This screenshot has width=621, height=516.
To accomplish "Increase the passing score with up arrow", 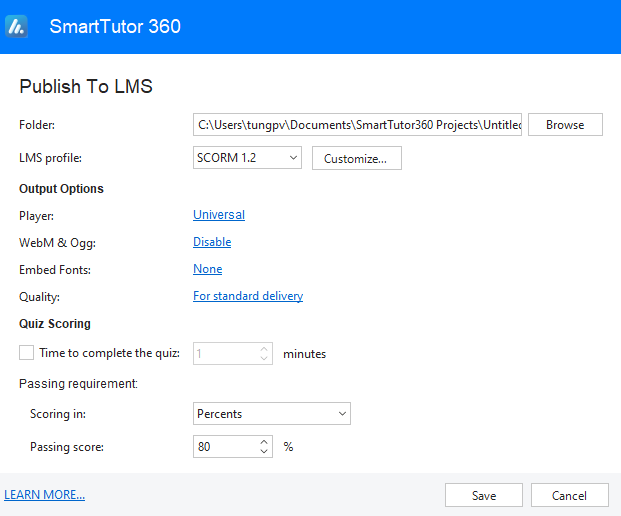I will pyautogui.click(x=264, y=442).
